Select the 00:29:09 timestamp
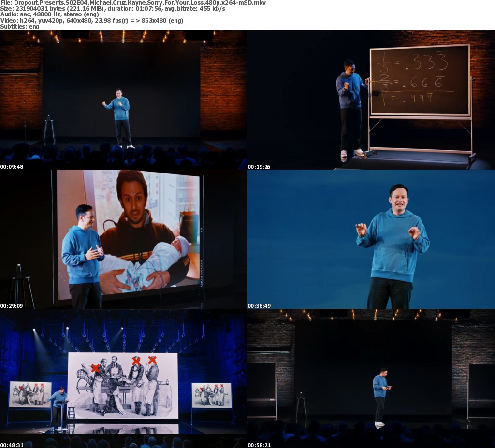Screen dimensions: 495x448 [12, 306]
